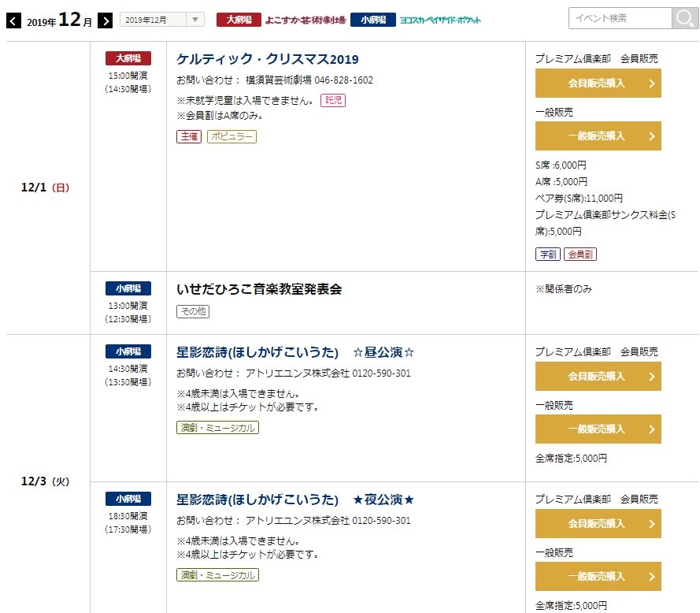Open よこすか芸術劇場 logo link
Image resolution: width=700 pixels, height=613 pixels.
coord(306,20)
